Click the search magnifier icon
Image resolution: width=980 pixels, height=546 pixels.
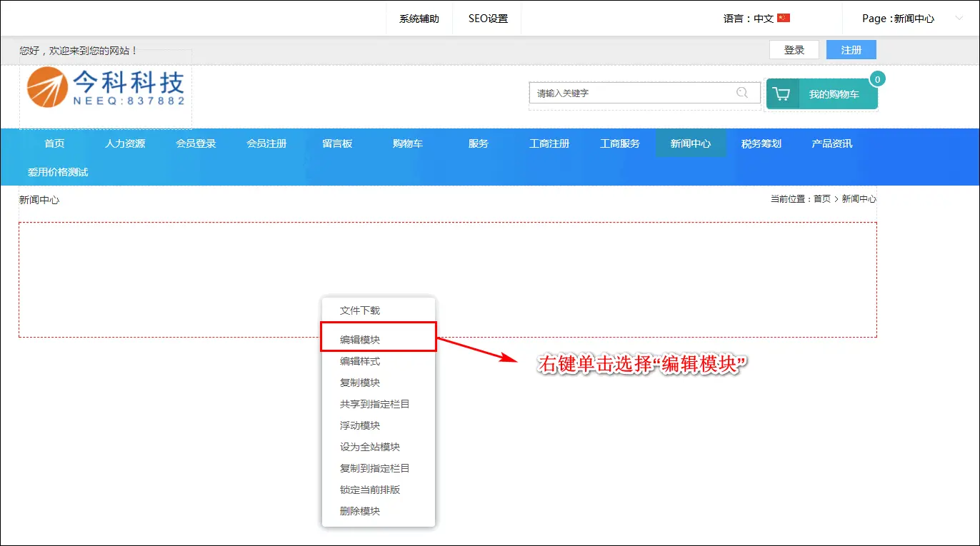[x=742, y=93]
